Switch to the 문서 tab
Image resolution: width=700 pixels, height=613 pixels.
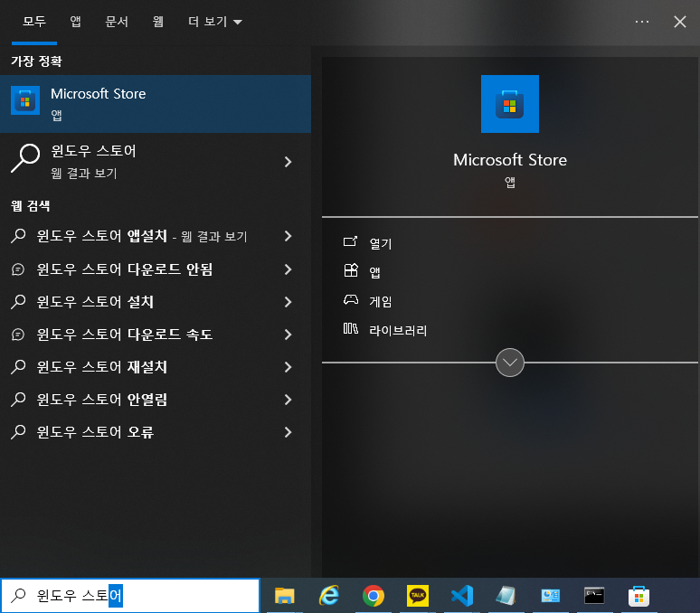[x=117, y=22]
